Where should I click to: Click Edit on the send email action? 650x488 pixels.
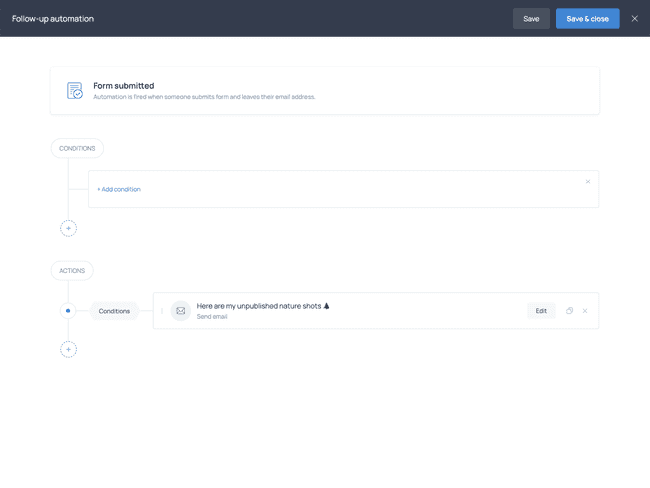[541, 311]
